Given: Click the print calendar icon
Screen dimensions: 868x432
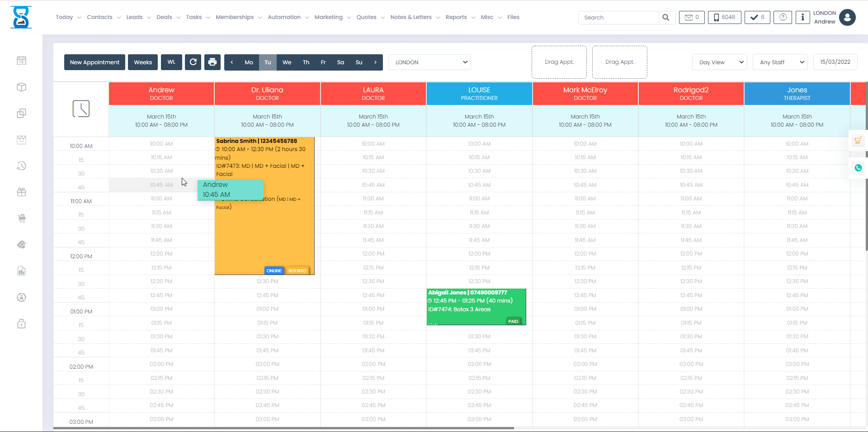Looking at the screenshot, I should [212, 62].
